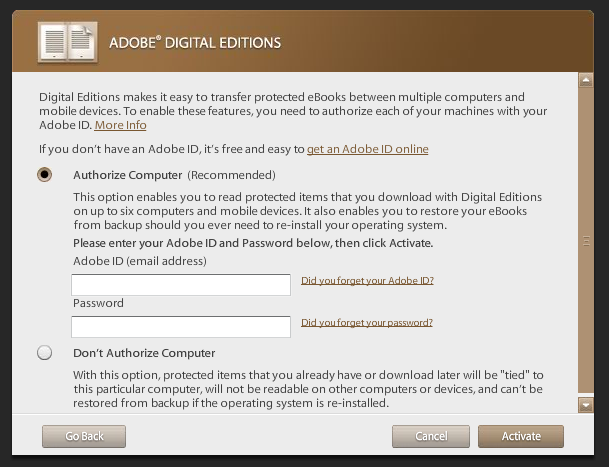Screen dimensions: 609x467
Task: Open Did you forget your password link
Action: click(x=367, y=322)
